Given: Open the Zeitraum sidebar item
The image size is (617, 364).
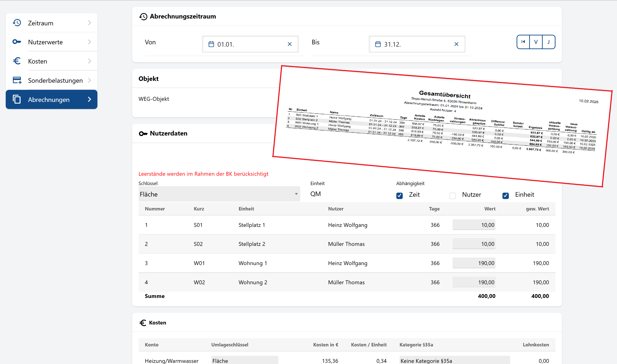Looking at the screenshot, I should 51,23.
